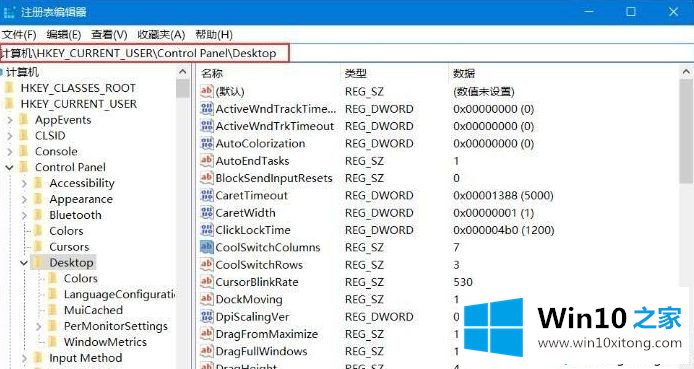This screenshot has height=369, width=694.
Task: Select the WindowMetrics folder icon
Action: coord(53,342)
